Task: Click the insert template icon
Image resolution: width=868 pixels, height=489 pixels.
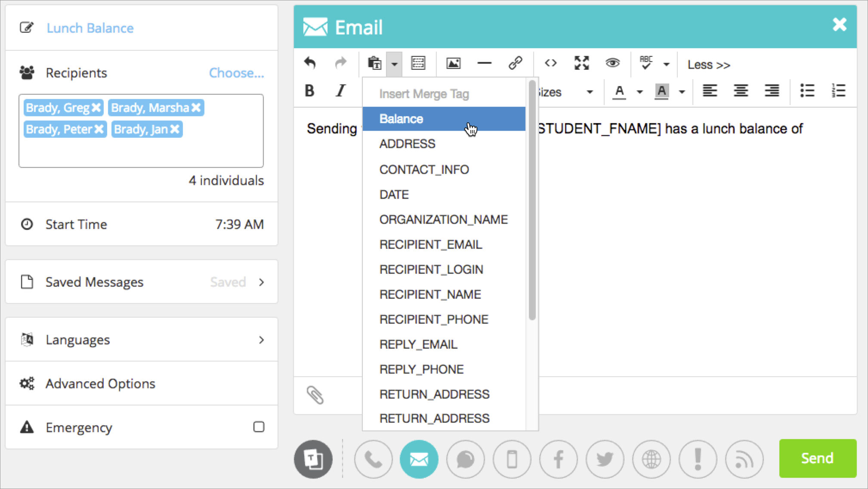Action: pos(418,63)
